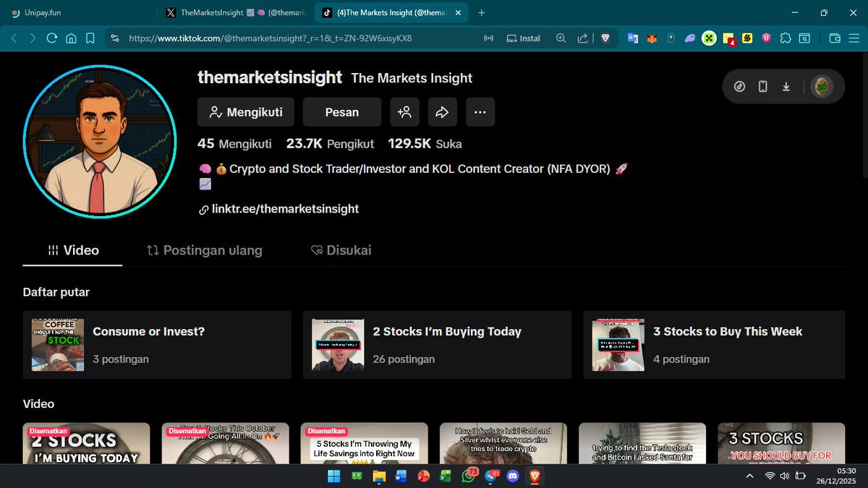Click the profile avatar picture
This screenshot has height=488, width=868.
pyautogui.click(x=100, y=140)
